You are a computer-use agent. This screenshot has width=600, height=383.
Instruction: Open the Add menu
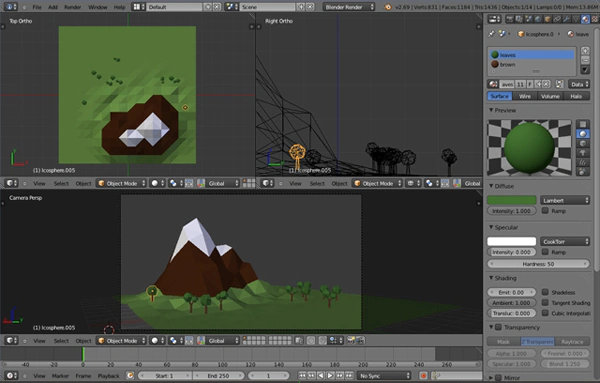(53, 7)
